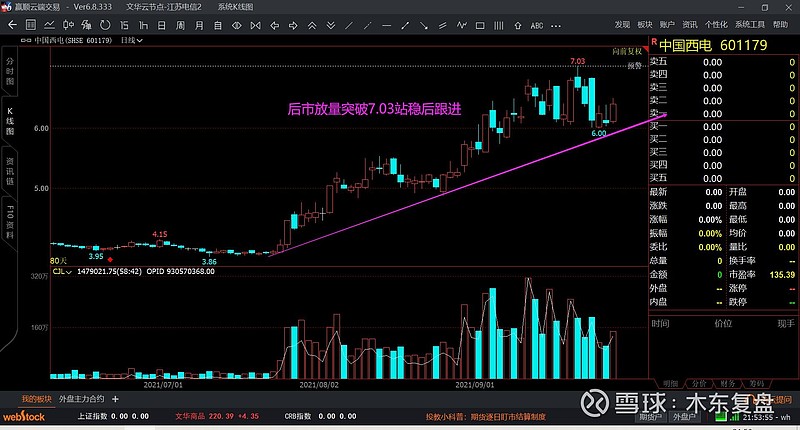Screen dimensions: 800x430
Task: Click the circular refresh icon
Action: tap(105, 24)
